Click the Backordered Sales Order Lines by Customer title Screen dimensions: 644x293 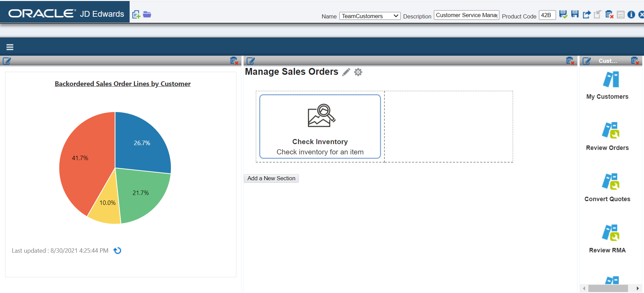122,84
